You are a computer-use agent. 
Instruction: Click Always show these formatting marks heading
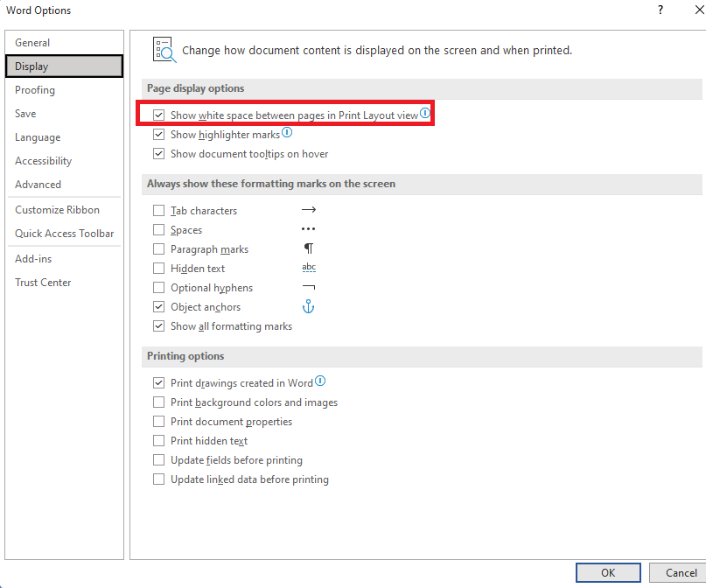[271, 184]
